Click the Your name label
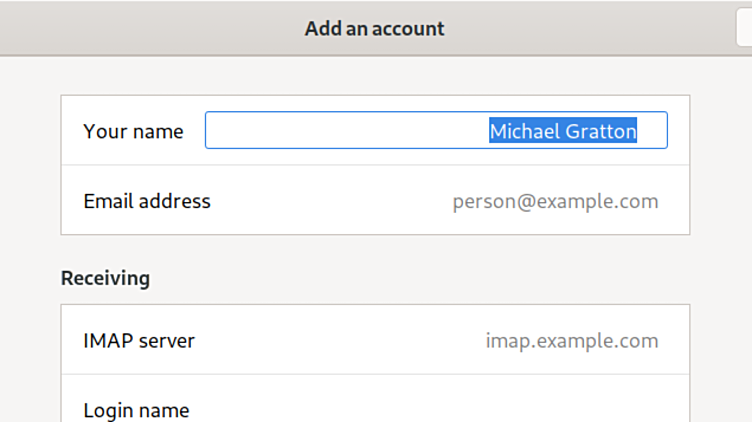Screen dimensions: 752x423 [x=133, y=131]
